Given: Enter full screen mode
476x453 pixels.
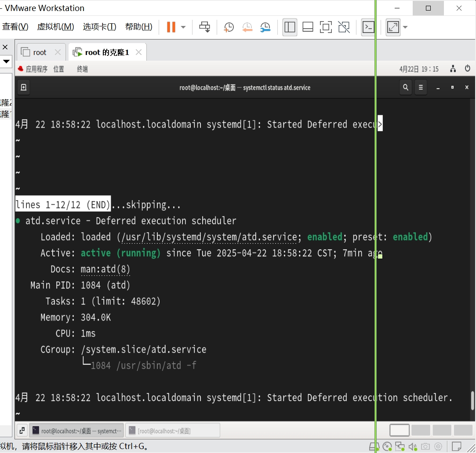Looking at the screenshot, I should pos(326,27).
